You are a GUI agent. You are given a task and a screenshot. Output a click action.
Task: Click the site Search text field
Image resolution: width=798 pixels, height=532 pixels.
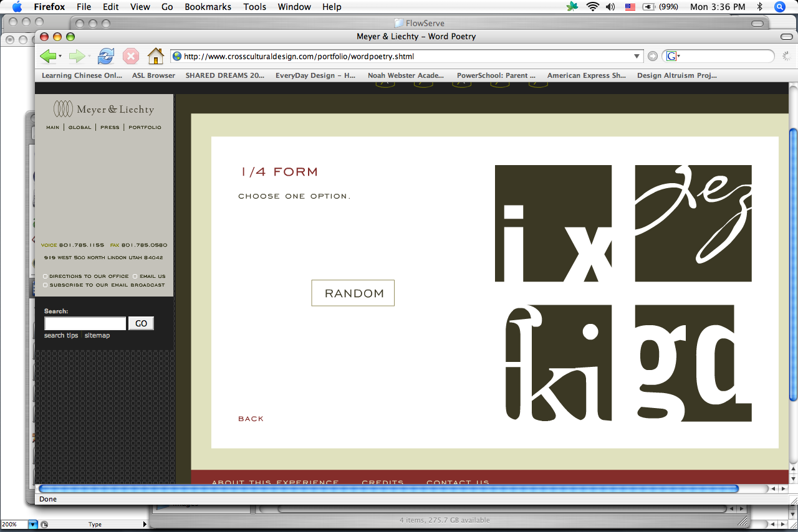click(85, 323)
